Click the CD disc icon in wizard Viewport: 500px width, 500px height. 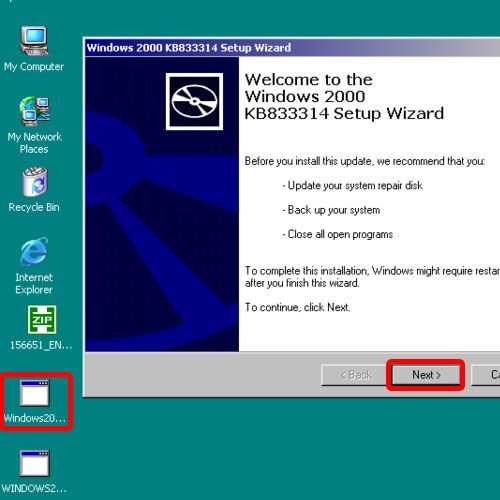tap(194, 101)
